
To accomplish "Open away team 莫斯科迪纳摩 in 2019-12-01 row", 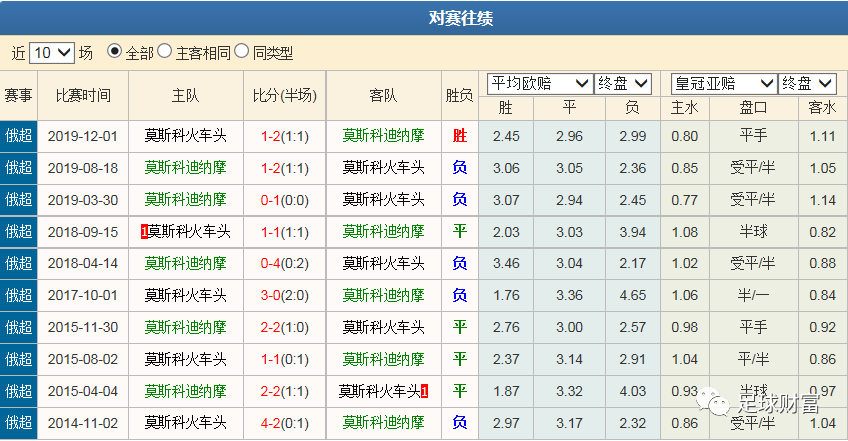I will (383, 136).
